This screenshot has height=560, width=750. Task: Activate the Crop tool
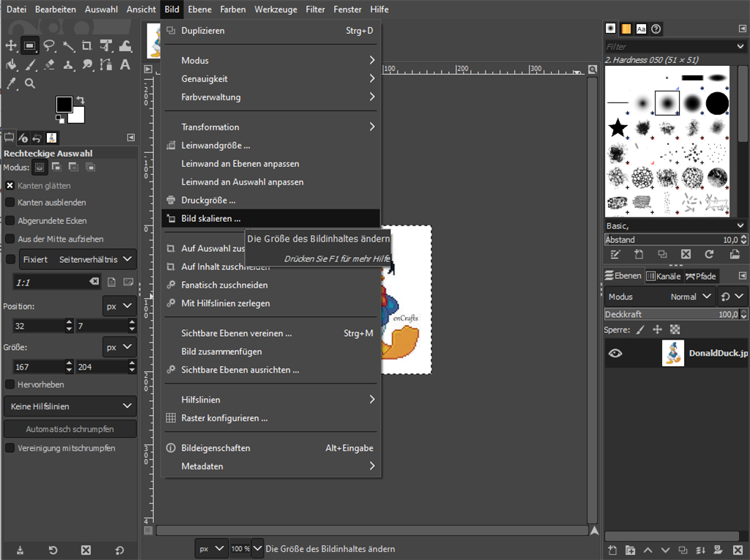(87, 46)
